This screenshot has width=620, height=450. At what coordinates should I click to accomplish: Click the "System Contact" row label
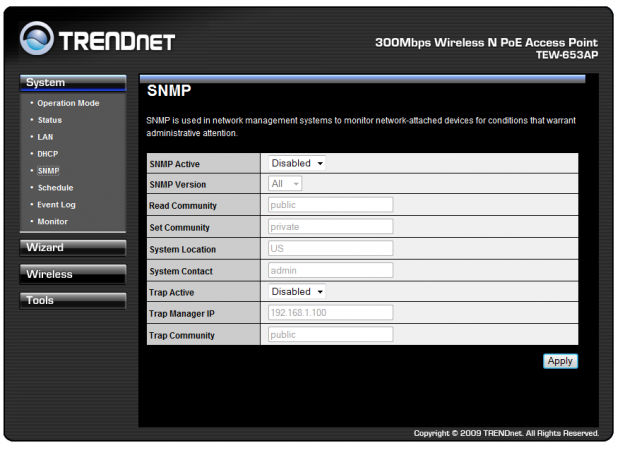[181, 271]
